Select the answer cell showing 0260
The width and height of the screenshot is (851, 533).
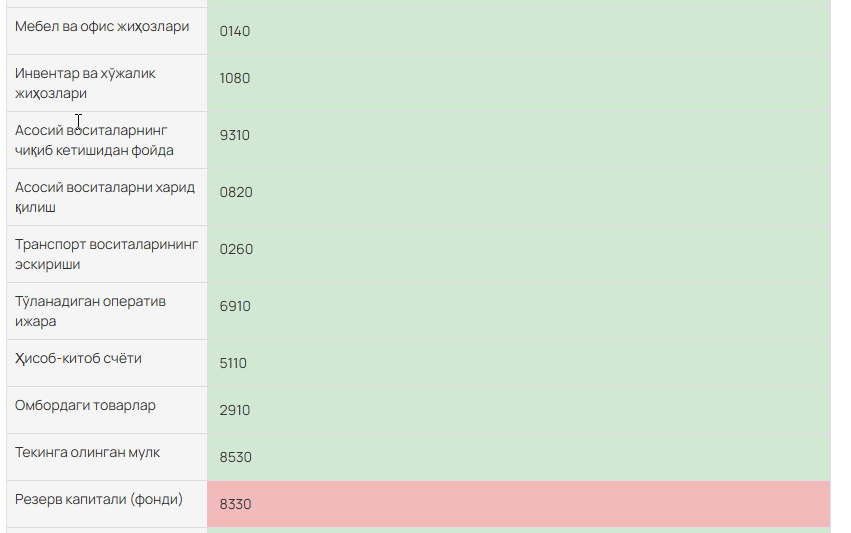point(519,254)
